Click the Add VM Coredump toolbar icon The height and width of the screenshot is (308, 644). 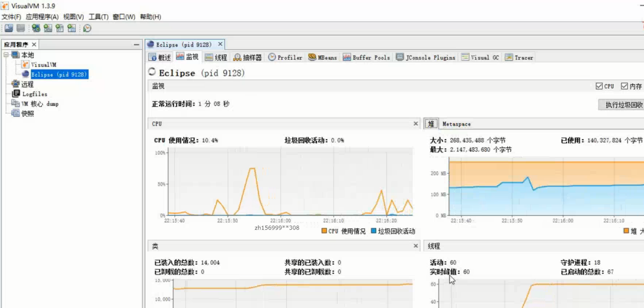tap(60, 28)
